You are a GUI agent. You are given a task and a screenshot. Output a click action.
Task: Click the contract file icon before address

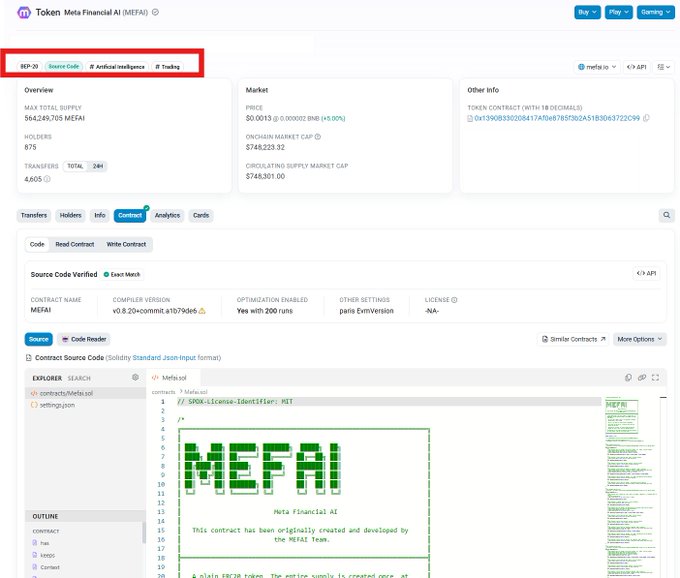click(x=470, y=118)
